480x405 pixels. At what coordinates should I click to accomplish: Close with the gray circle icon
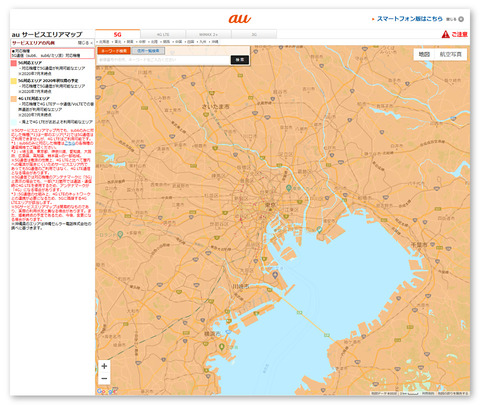coord(461,19)
